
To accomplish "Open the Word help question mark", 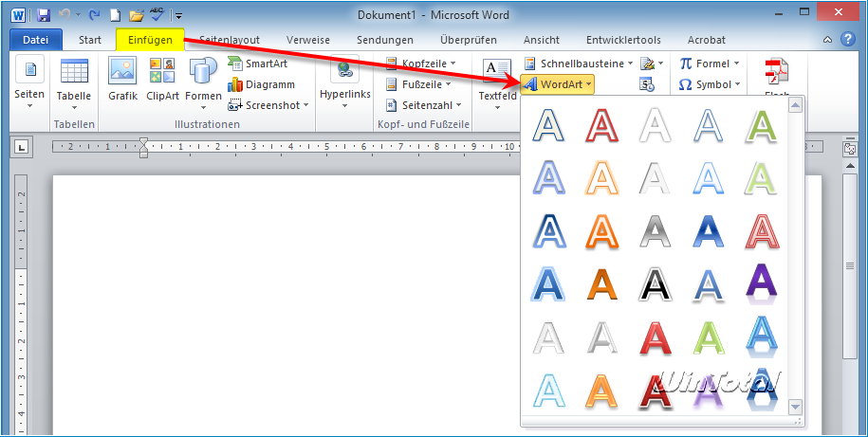I will (847, 39).
